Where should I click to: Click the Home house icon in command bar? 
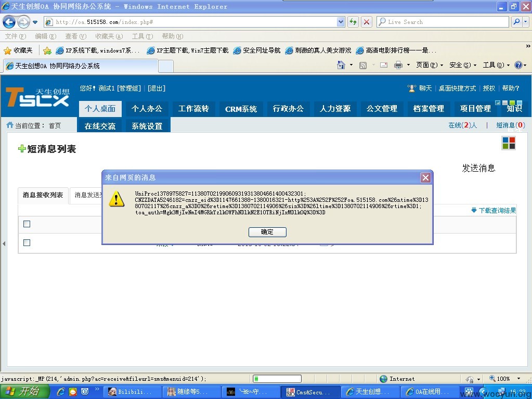click(341, 65)
